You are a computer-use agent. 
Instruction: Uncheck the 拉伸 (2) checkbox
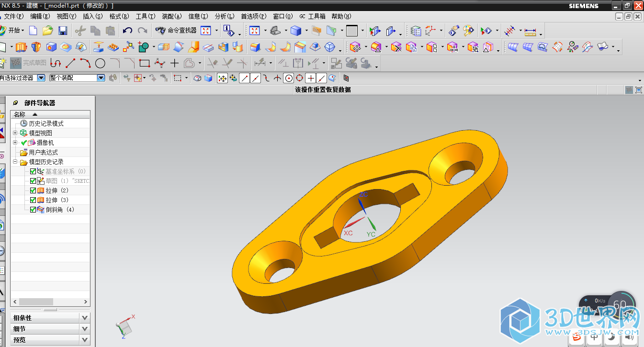coord(33,190)
